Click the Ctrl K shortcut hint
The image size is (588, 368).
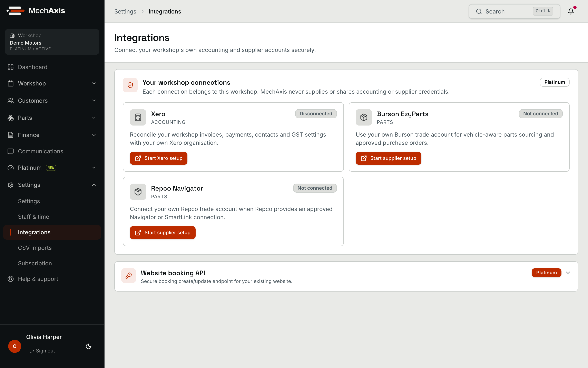543,11
